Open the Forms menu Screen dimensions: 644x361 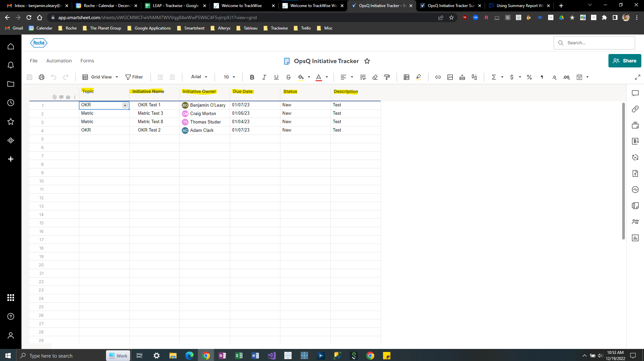87,61
